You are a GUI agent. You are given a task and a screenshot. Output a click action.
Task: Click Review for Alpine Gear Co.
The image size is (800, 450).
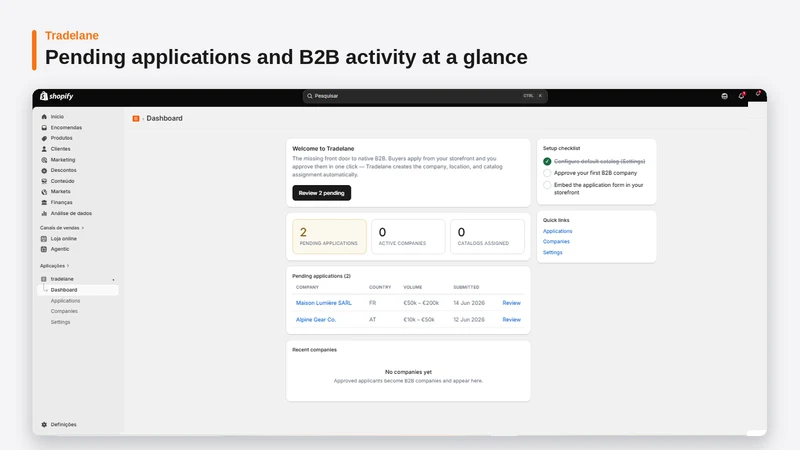pyautogui.click(x=511, y=320)
